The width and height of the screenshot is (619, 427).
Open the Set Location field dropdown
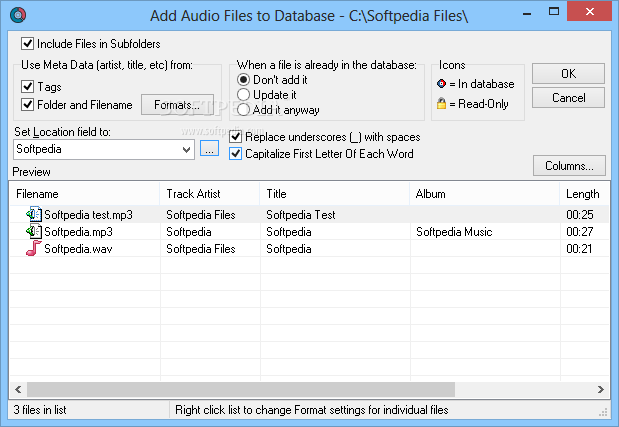[x=186, y=150]
